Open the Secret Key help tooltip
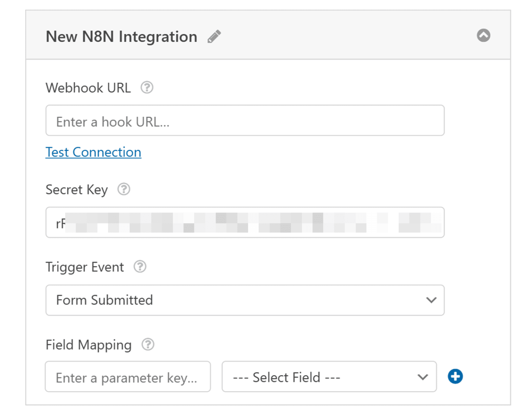532x409 pixels. 124,189
